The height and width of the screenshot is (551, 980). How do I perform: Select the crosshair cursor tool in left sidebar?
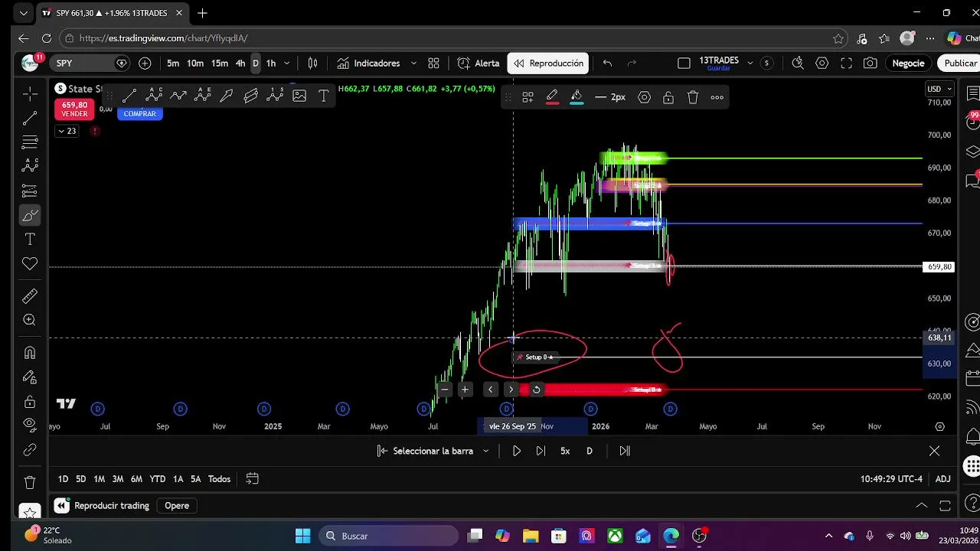[x=30, y=93]
